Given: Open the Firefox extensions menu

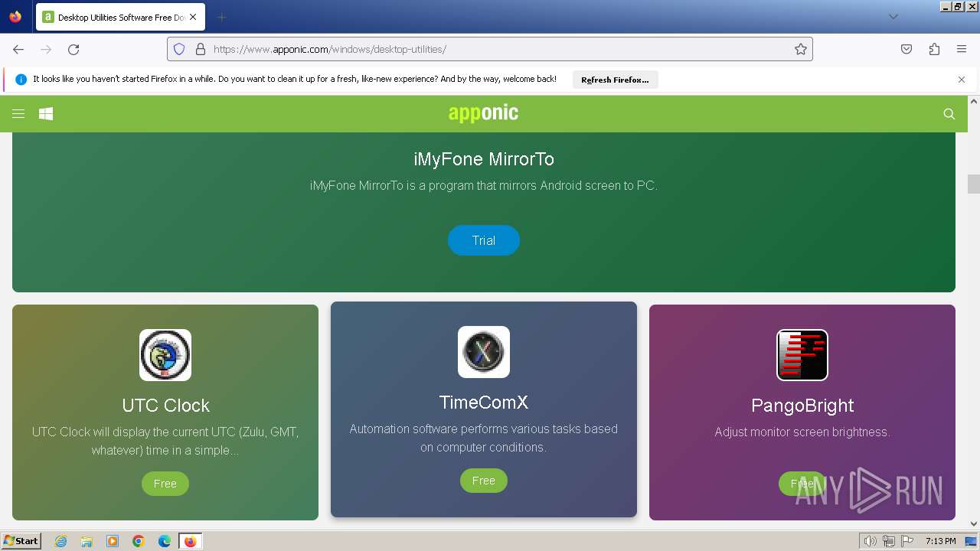Looking at the screenshot, I should click(934, 49).
